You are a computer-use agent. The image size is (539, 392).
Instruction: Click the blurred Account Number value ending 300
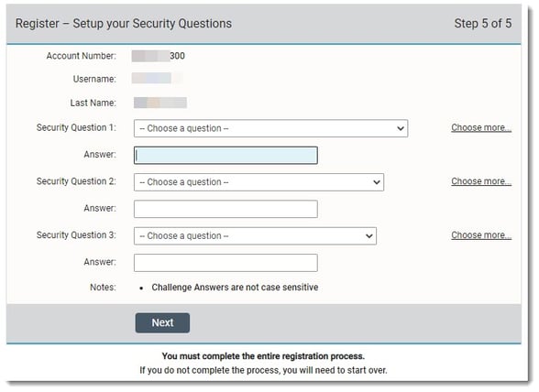(158, 56)
